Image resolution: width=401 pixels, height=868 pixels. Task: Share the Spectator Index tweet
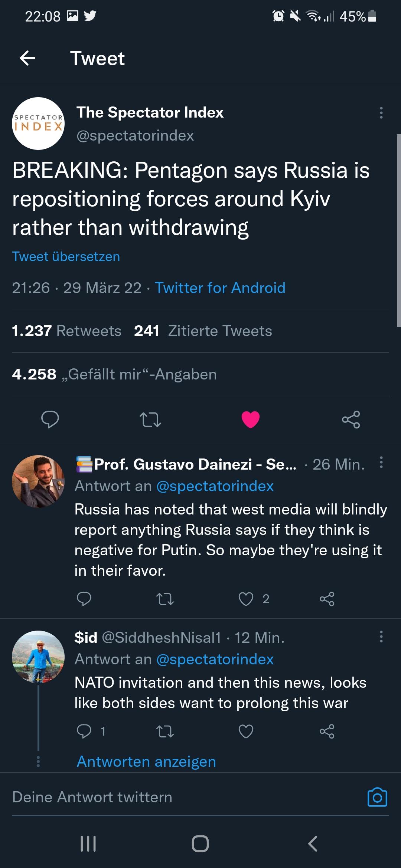point(351,420)
